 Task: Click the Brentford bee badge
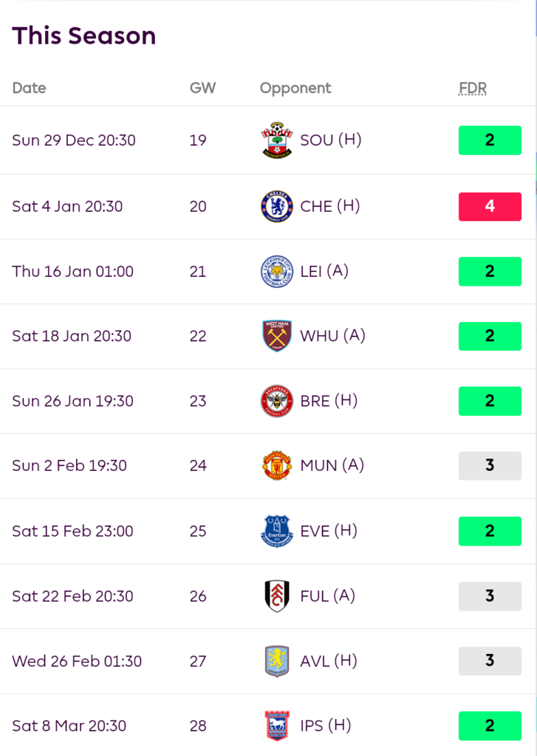[276, 401]
